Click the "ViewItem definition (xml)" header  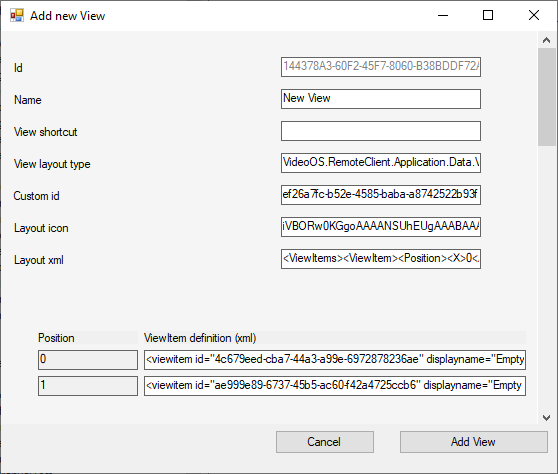[x=200, y=338]
